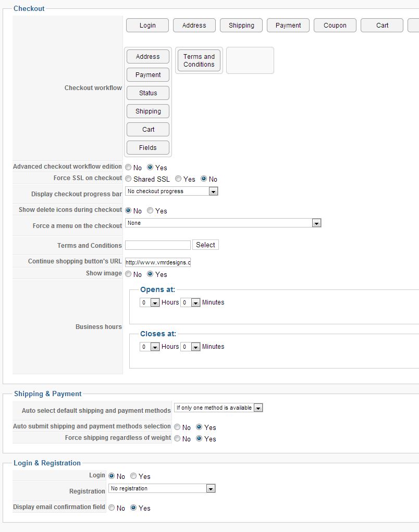Screen dimensions: 419x532
Task: Click the Login workflow block
Action: [147, 26]
